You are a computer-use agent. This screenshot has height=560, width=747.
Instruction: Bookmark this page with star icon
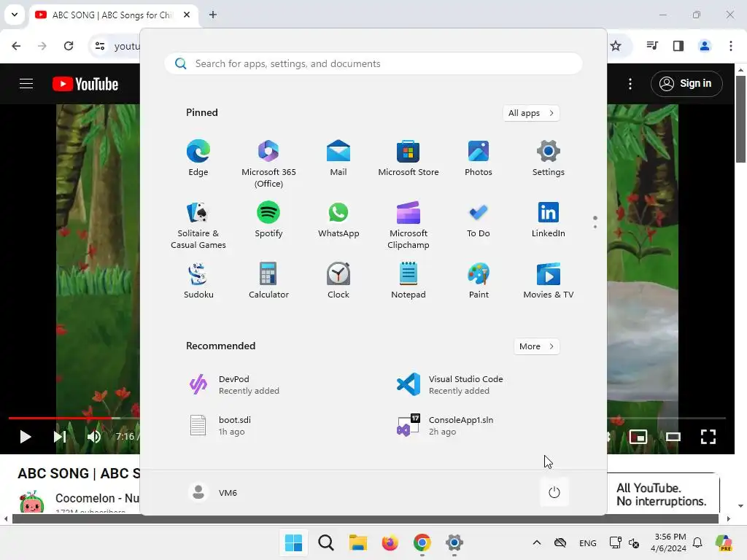point(616,46)
